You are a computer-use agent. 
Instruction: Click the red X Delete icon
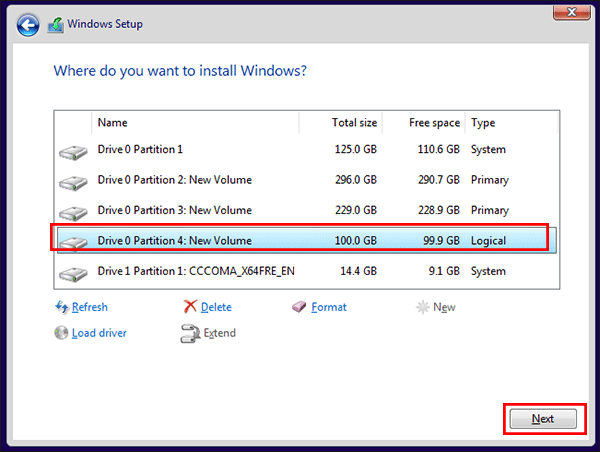189,307
